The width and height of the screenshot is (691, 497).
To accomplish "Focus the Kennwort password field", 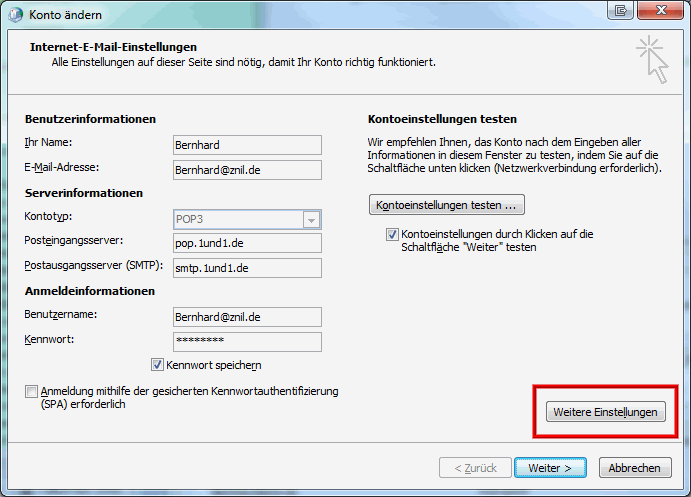I will (246, 341).
